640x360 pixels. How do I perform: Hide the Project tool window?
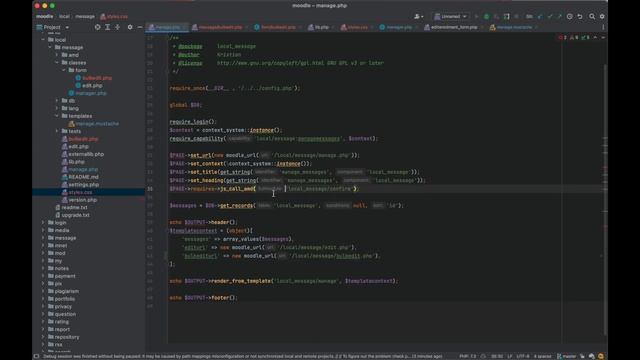(x=140, y=27)
